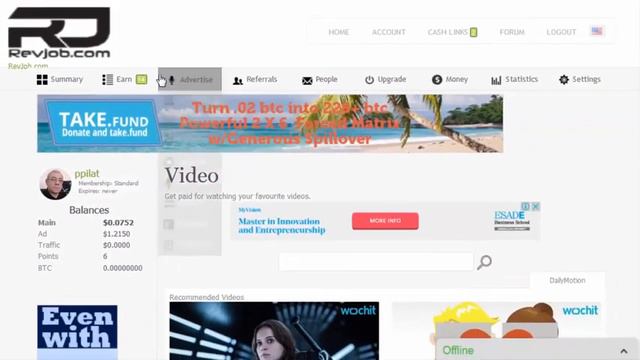
Task: Click the video search magnifier icon
Action: pos(484,262)
